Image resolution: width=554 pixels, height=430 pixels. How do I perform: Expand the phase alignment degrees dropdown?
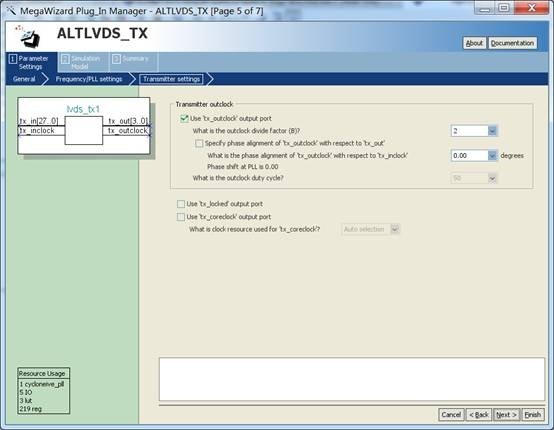(492, 155)
